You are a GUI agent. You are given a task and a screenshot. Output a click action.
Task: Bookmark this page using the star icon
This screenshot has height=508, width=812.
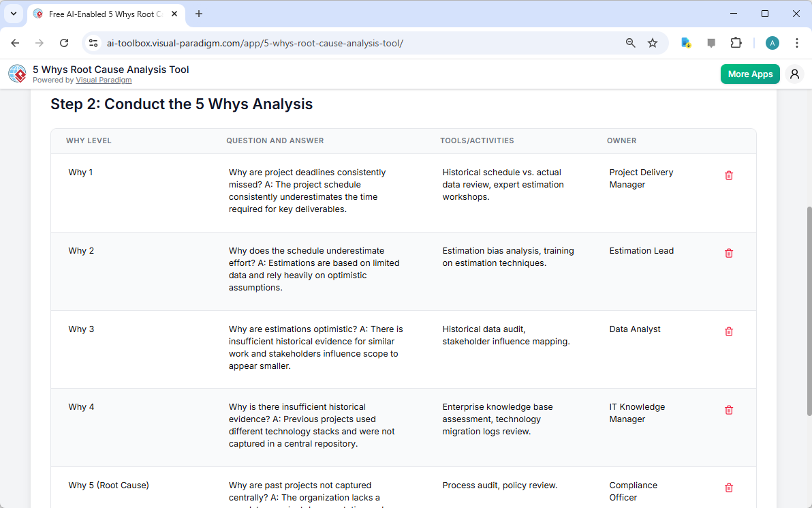point(653,42)
